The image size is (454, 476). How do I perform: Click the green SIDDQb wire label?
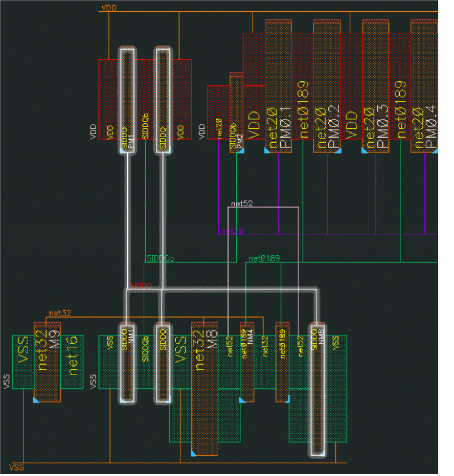click(160, 259)
